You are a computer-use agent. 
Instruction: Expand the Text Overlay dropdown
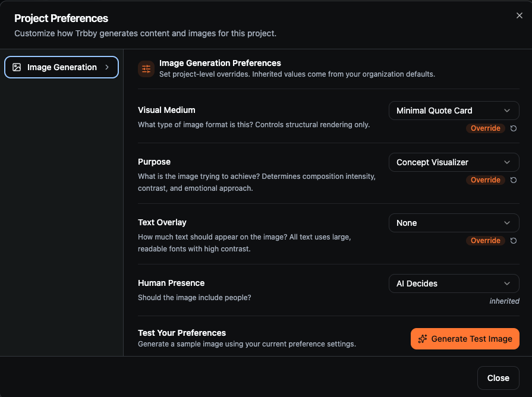click(454, 223)
